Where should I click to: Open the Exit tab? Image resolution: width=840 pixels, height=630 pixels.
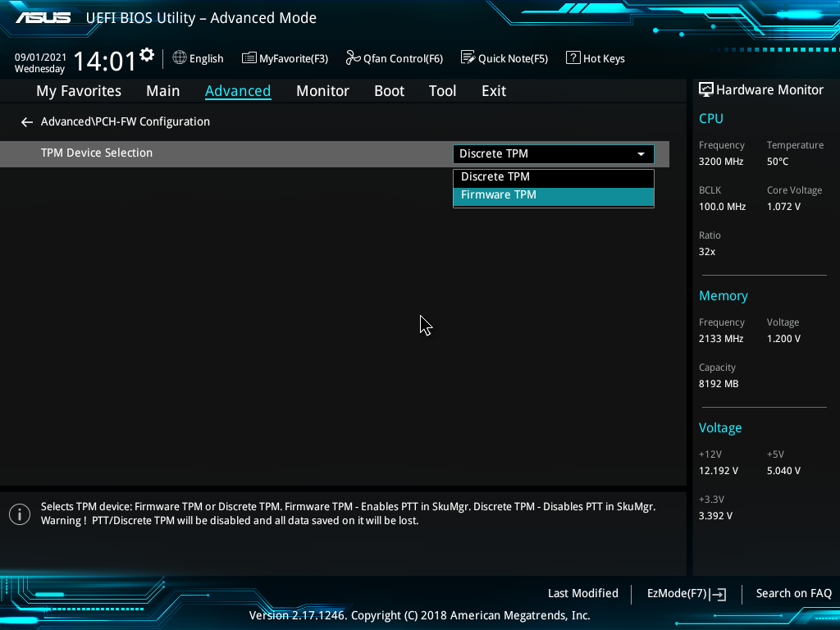493,90
